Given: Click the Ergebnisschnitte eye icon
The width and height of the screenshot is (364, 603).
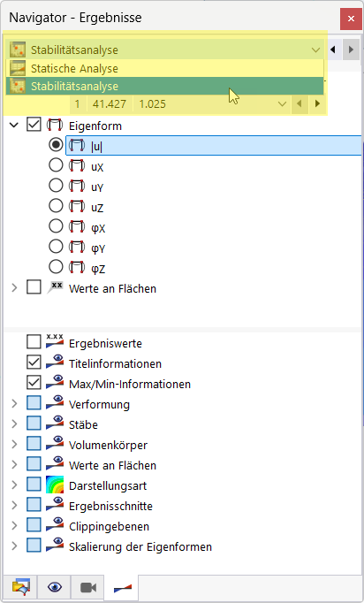Looking at the screenshot, I should coord(55,505).
